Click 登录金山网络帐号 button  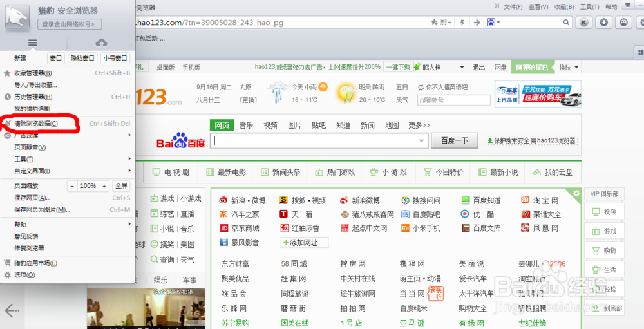(x=70, y=24)
